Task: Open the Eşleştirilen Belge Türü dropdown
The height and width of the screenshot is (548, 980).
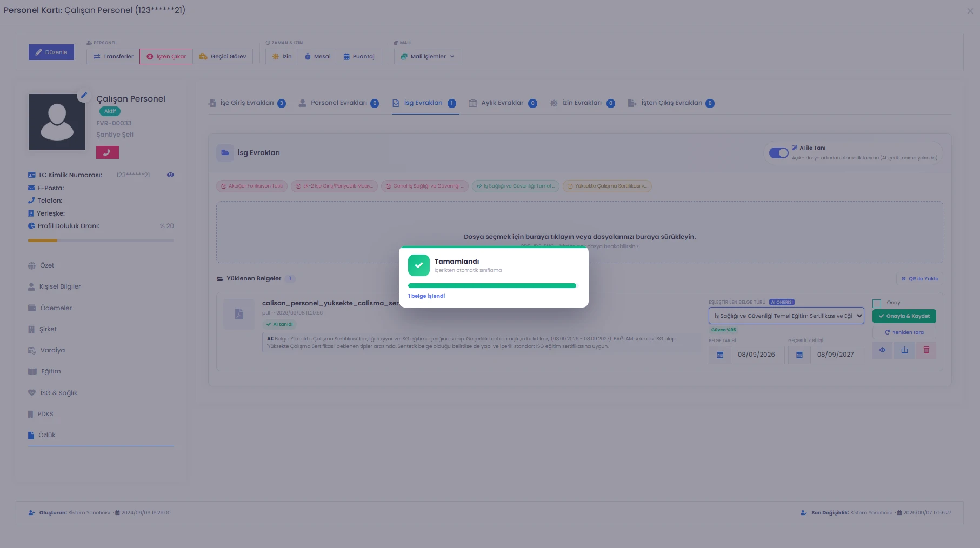Action: coord(786,316)
